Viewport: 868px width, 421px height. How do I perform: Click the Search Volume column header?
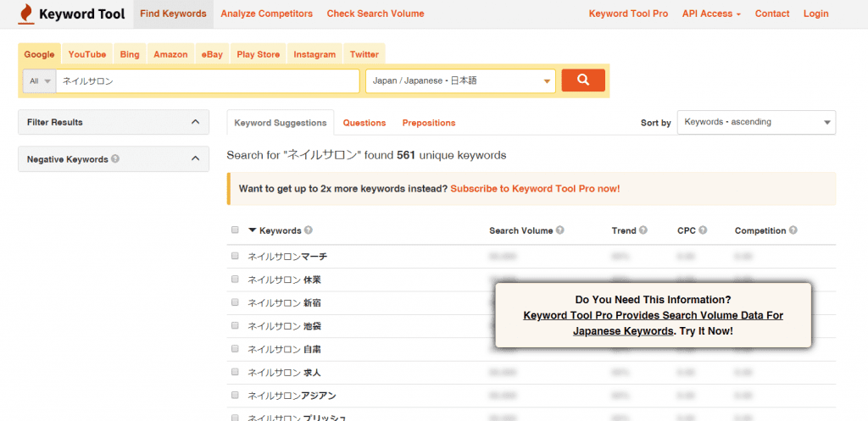pyautogui.click(x=521, y=230)
